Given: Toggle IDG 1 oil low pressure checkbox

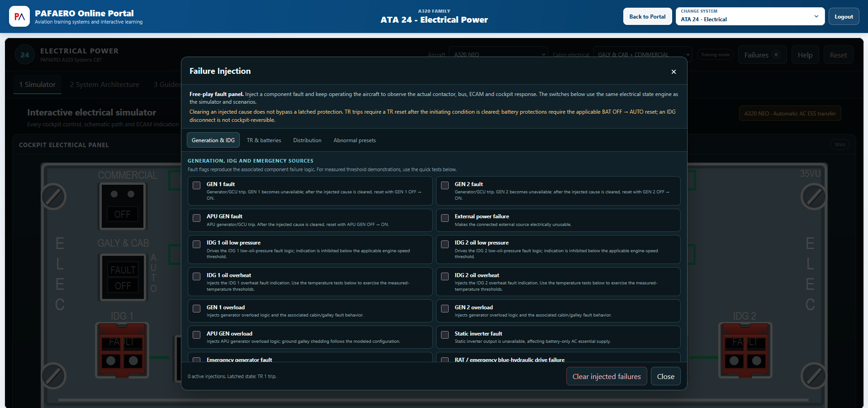Looking at the screenshot, I should 197,244.
